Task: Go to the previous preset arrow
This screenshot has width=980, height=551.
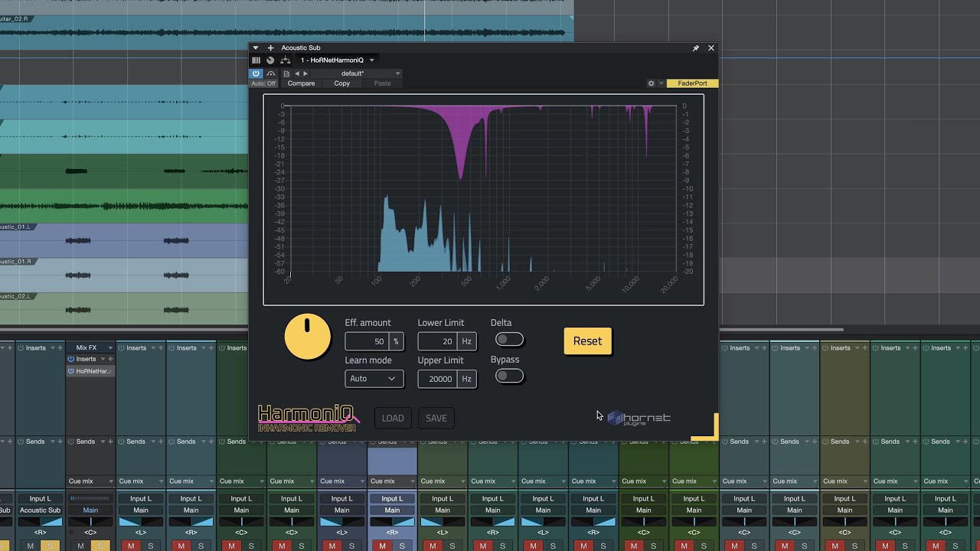Action: pos(297,73)
